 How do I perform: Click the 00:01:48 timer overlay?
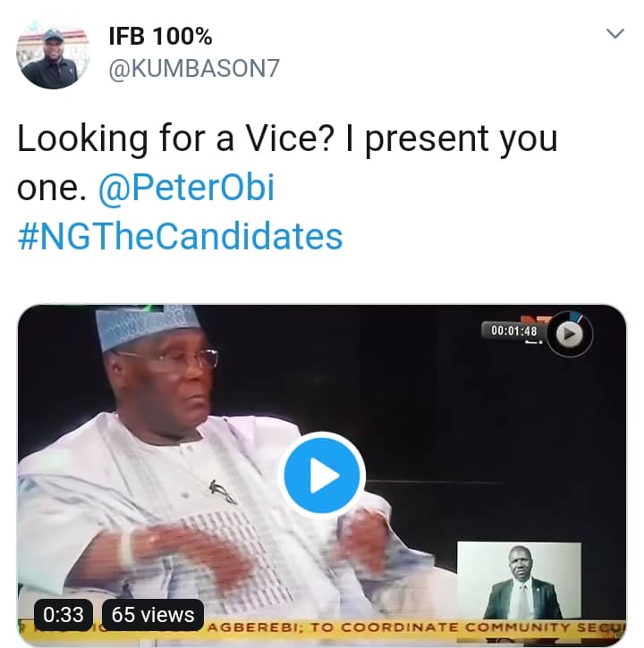[x=513, y=332]
